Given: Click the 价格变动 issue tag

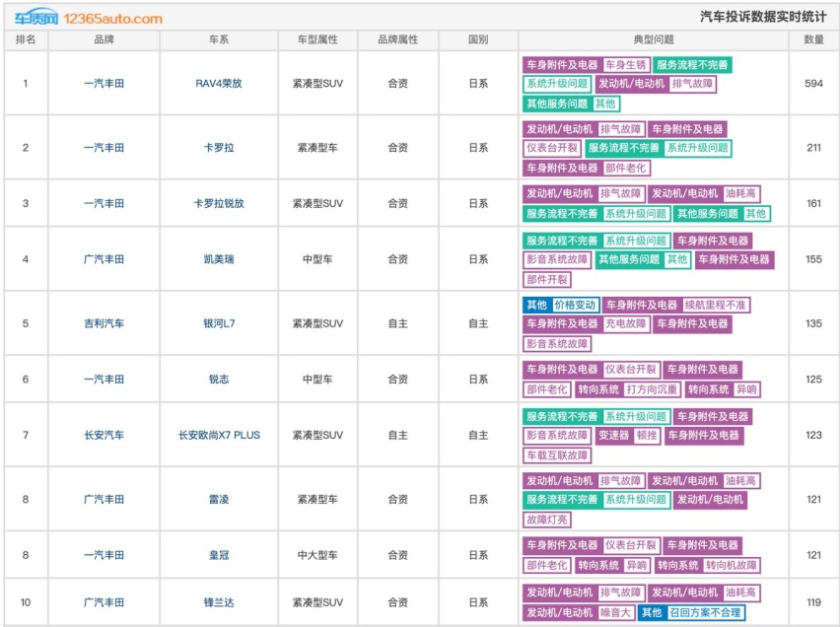Looking at the screenshot, I should (x=574, y=306).
